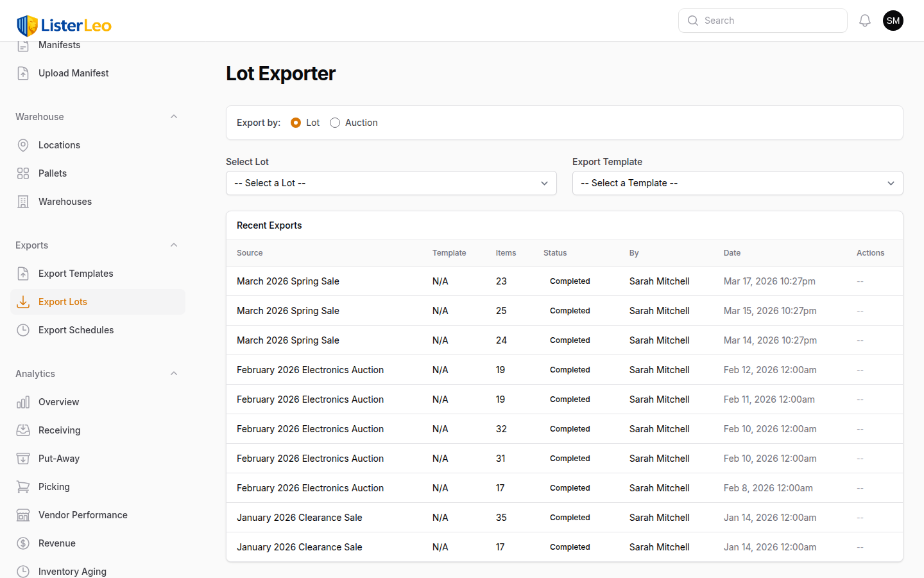The width and height of the screenshot is (924, 578).
Task: Click the Locations pin icon
Action: [23, 144]
